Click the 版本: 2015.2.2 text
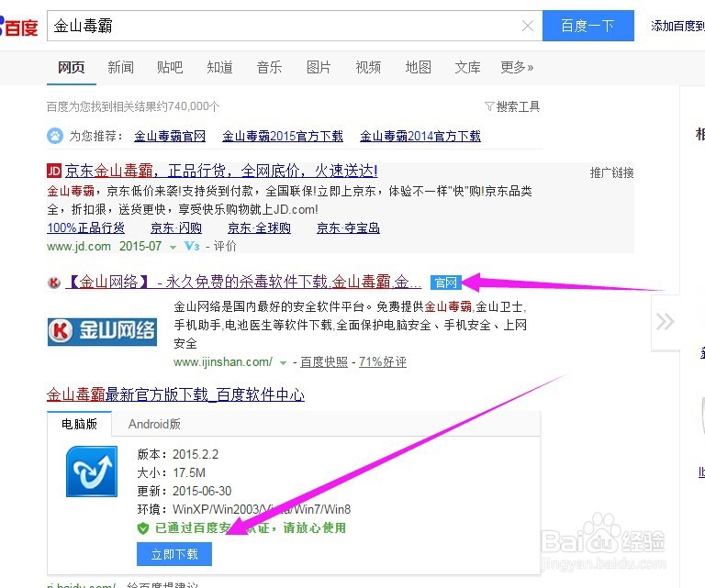 177,454
